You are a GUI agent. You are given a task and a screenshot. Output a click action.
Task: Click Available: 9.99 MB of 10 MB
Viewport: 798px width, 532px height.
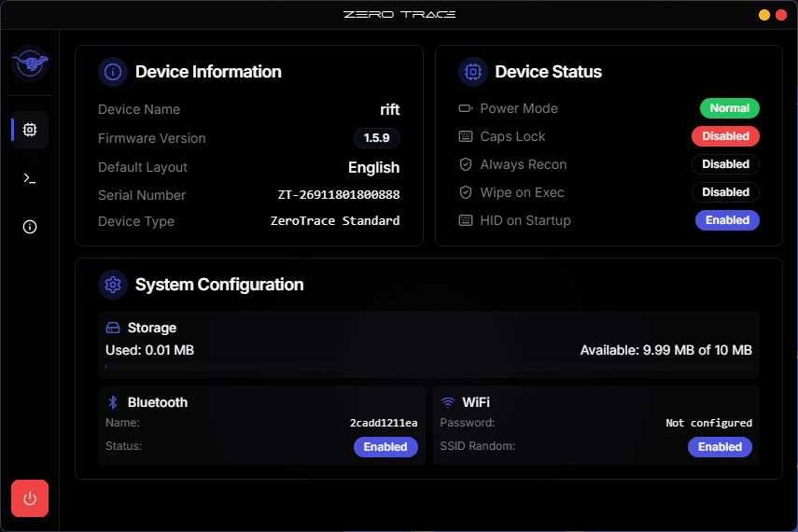(x=666, y=350)
